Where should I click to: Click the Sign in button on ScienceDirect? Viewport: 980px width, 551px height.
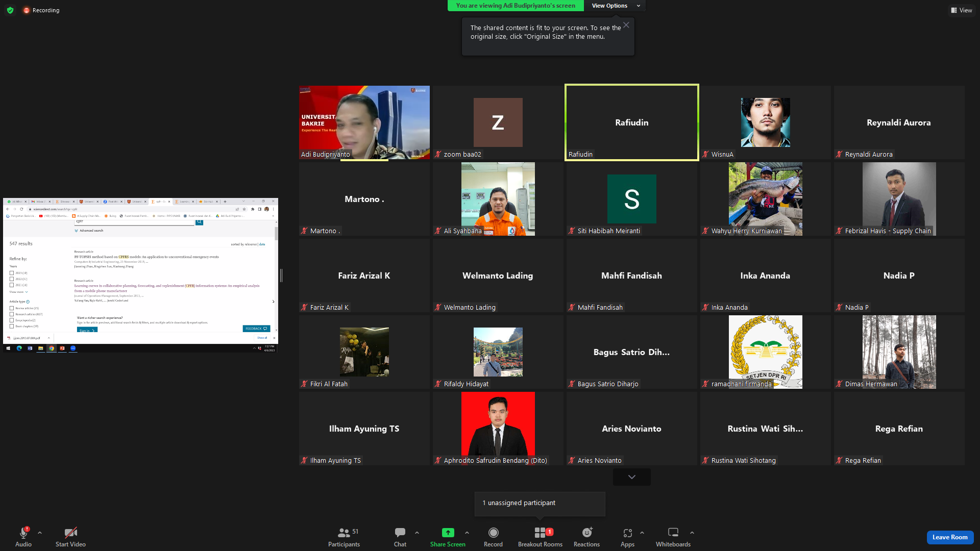[87, 331]
